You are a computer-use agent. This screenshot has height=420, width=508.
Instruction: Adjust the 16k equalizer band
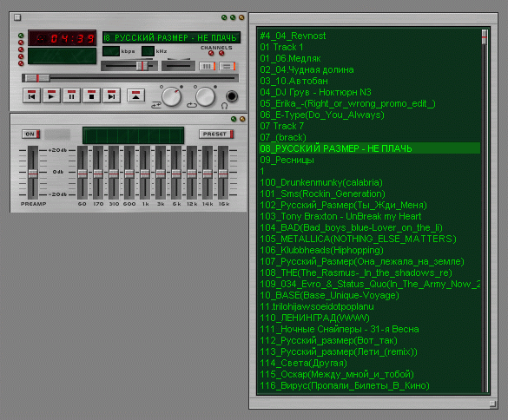point(223,173)
